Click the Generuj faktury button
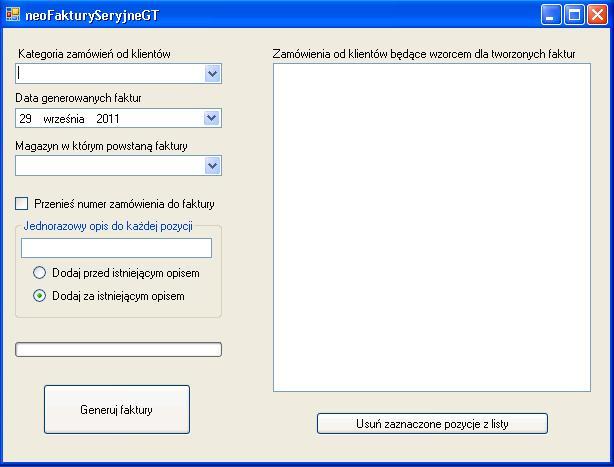614x467 pixels. pos(117,409)
